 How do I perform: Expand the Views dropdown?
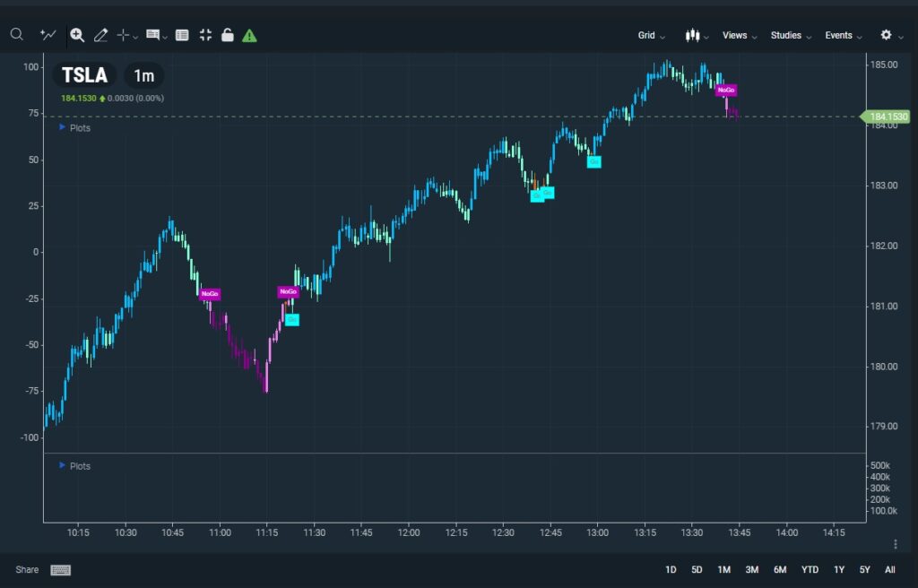pos(735,35)
